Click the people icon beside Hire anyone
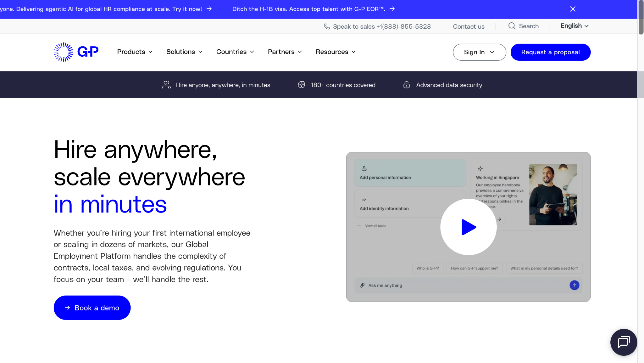The image size is (644, 363). tap(166, 85)
